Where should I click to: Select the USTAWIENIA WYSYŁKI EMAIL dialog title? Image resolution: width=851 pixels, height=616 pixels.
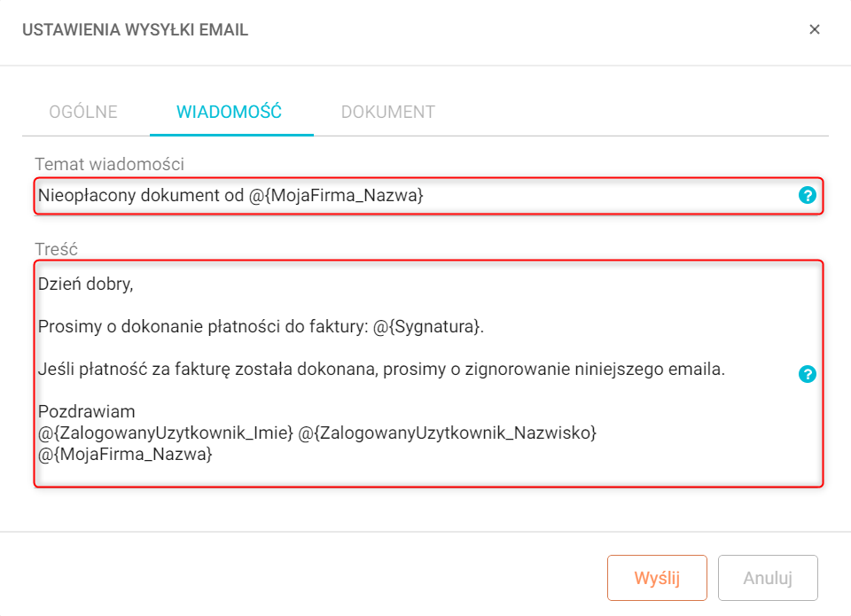point(135,30)
